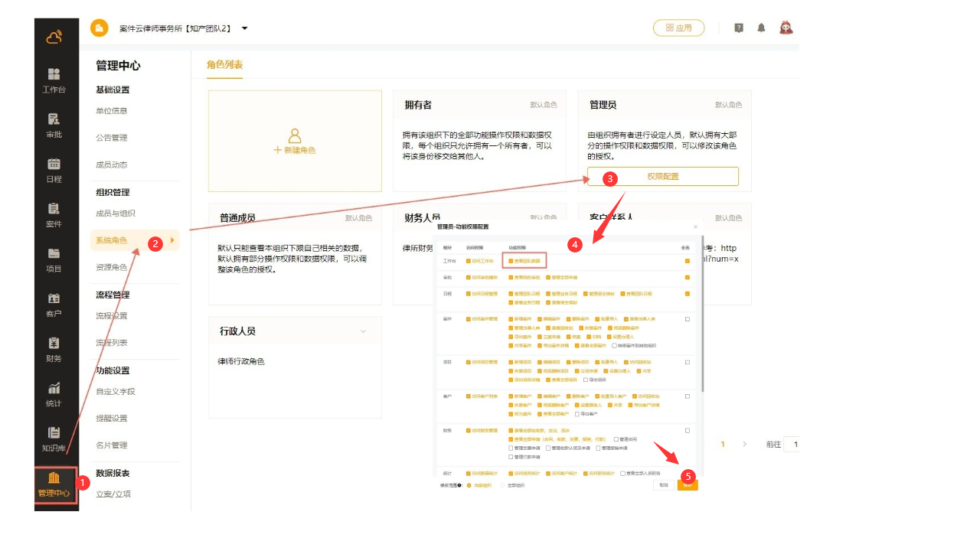
Task: Click the 权限配置 button for 管理员
Action: click(x=662, y=176)
